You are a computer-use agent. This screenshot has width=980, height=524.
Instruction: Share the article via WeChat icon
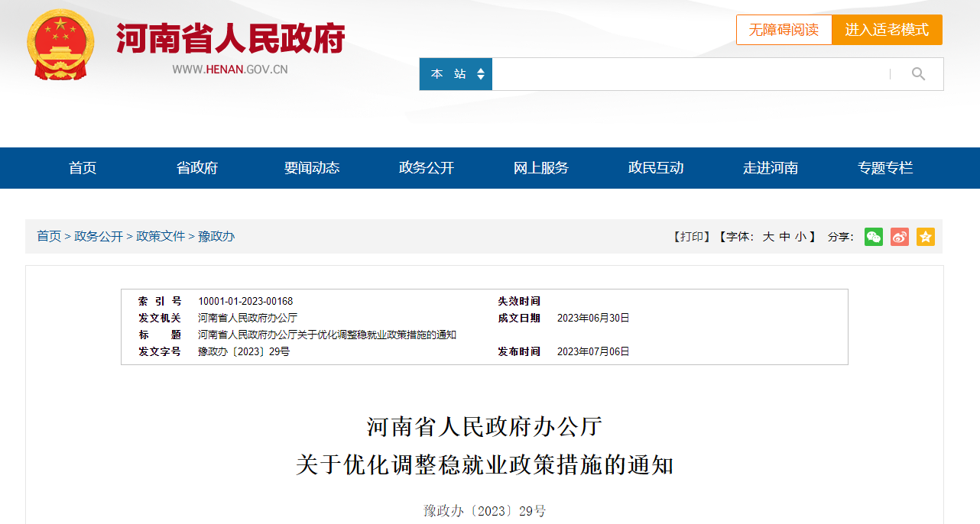pyautogui.click(x=873, y=237)
